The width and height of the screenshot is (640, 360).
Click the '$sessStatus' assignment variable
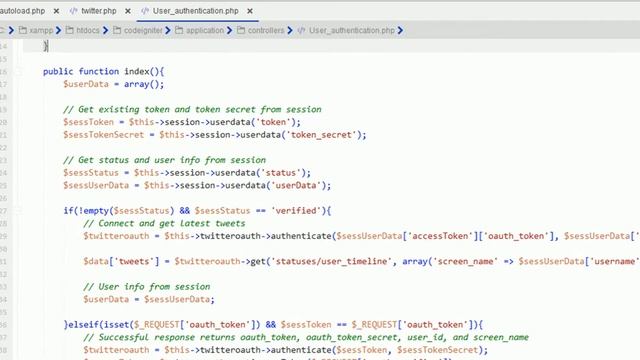[91, 173]
